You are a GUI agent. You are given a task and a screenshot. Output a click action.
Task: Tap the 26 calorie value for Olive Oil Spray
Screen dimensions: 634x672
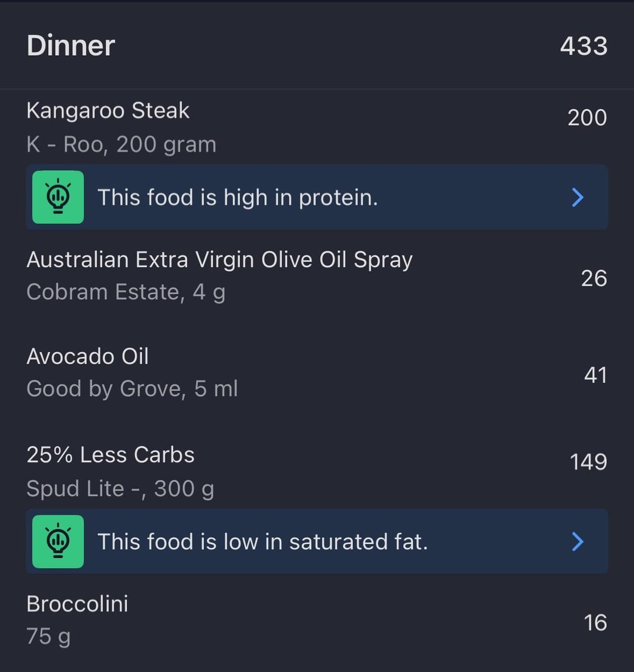pyautogui.click(x=593, y=278)
